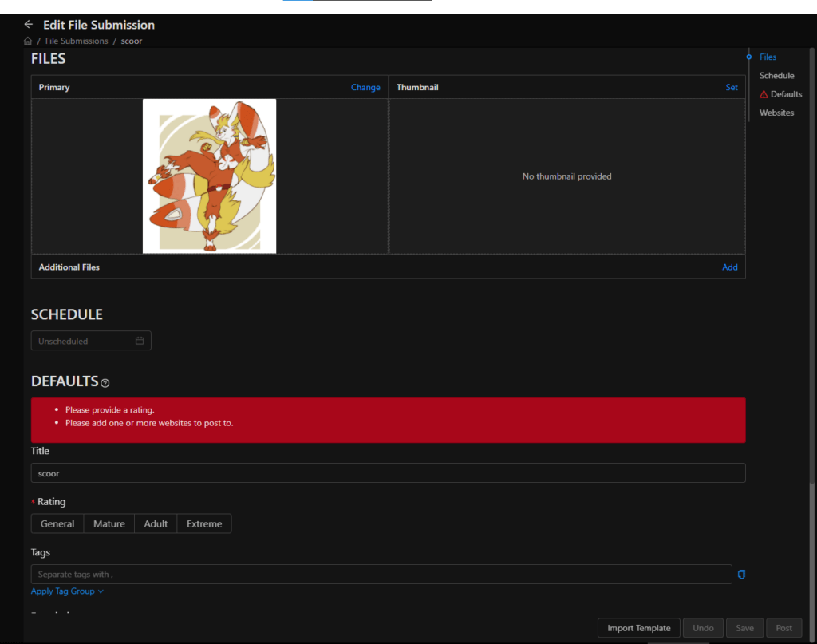Click the Import Template button
This screenshot has height=644, width=817.
(638, 628)
